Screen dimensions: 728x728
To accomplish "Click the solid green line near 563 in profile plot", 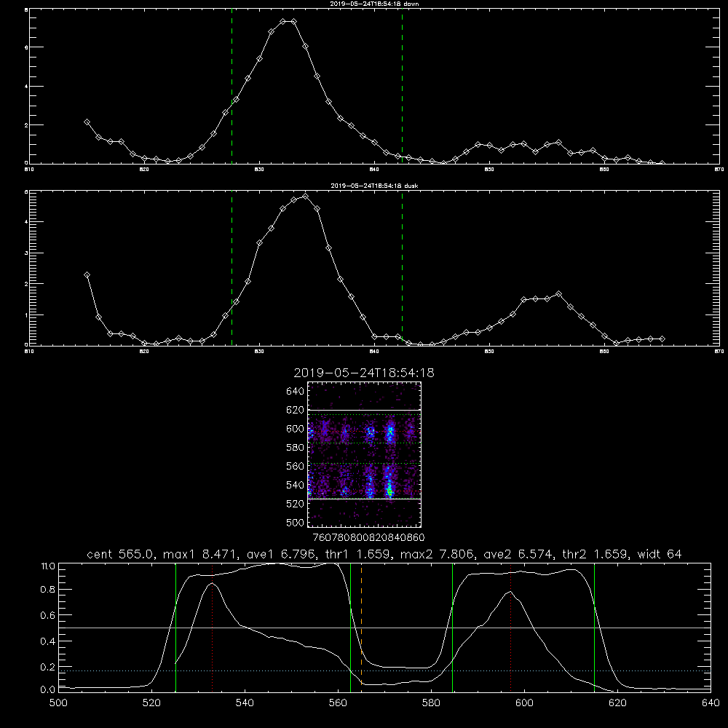I will [351, 628].
